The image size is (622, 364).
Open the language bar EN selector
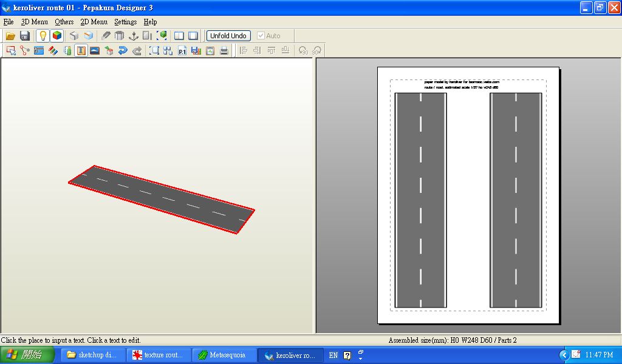pyautogui.click(x=333, y=356)
